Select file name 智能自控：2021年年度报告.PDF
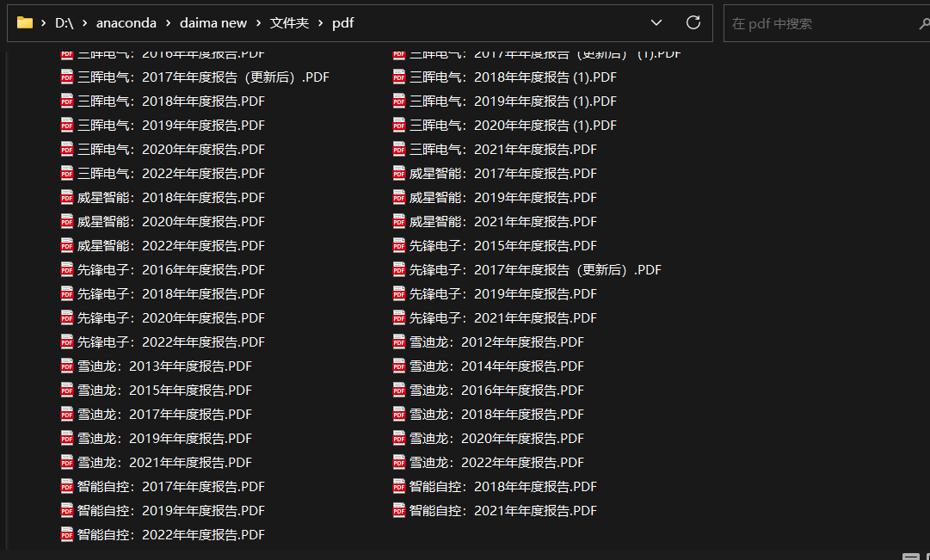 coord(503,511)
